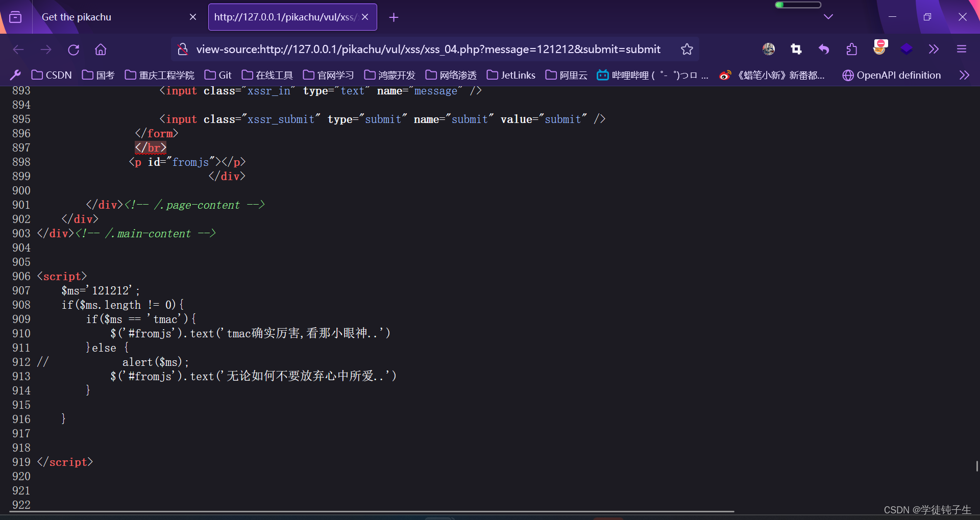
Task: Show more bookmarks overflow chevron
Action: (x=964, y=75)
